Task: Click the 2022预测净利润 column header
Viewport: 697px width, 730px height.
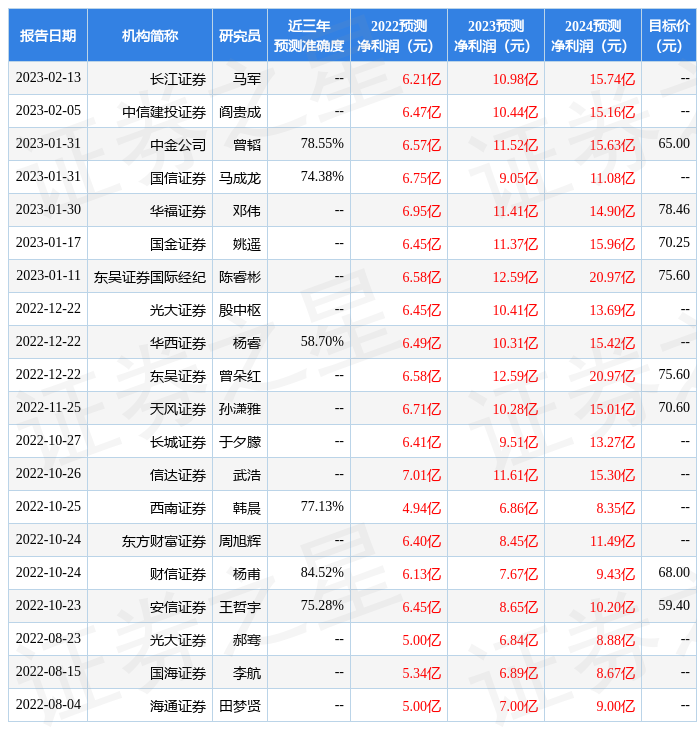Action: pyautogui.click(x=399, y=36)
